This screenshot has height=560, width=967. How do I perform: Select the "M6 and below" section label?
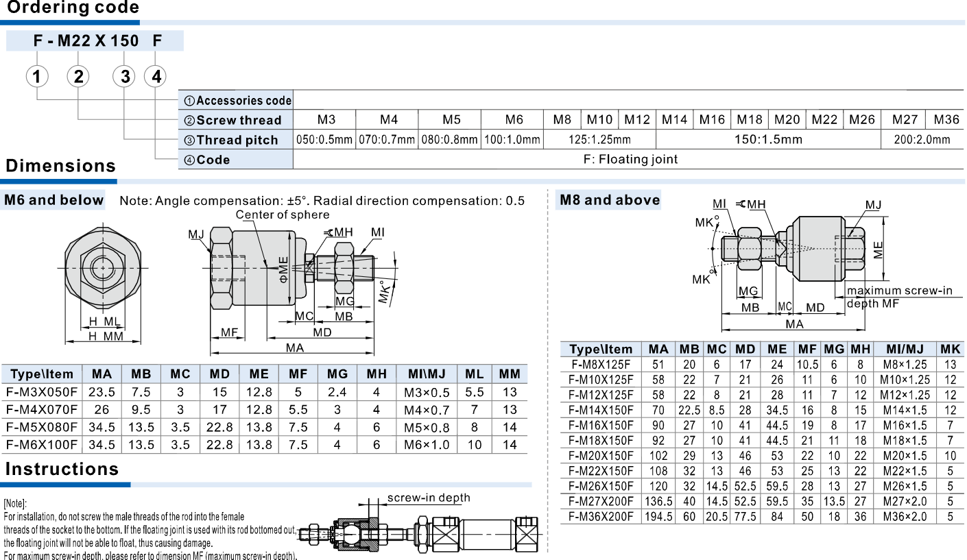tap(53, 200)
